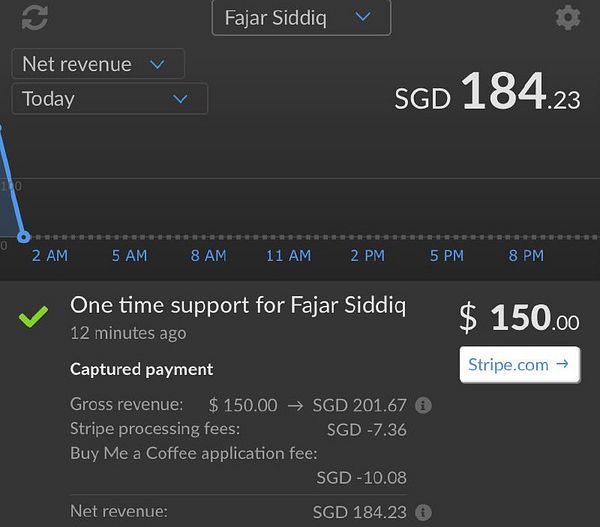This screenshot has height=527, width=600.
Task: Expand the Net revenue metric dropdown
Action: point(97,64)
